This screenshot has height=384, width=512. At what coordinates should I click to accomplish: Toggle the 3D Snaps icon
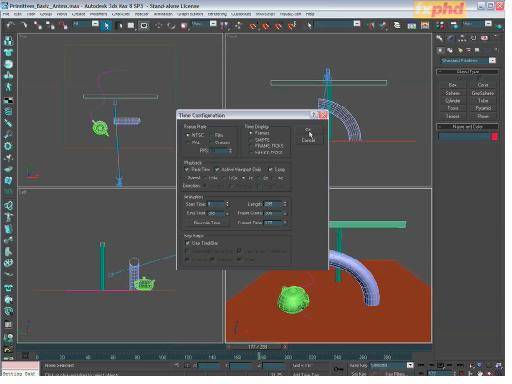[253, 26]
